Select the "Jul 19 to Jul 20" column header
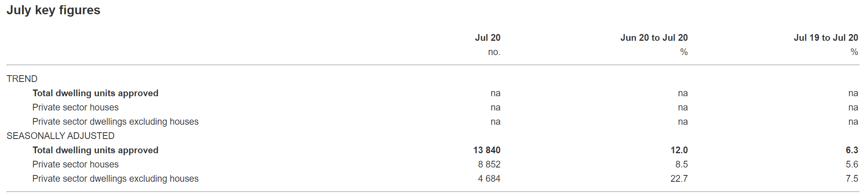 pos(826,38)
